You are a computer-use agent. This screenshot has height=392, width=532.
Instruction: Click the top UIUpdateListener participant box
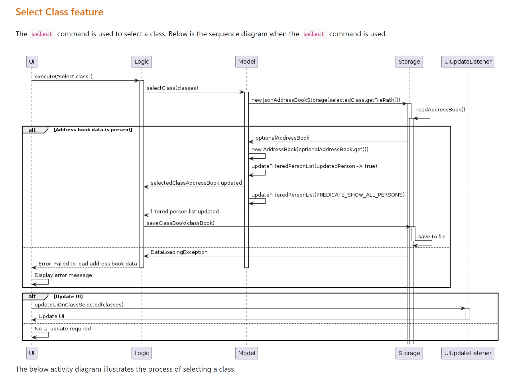click(x=468, y=62)
